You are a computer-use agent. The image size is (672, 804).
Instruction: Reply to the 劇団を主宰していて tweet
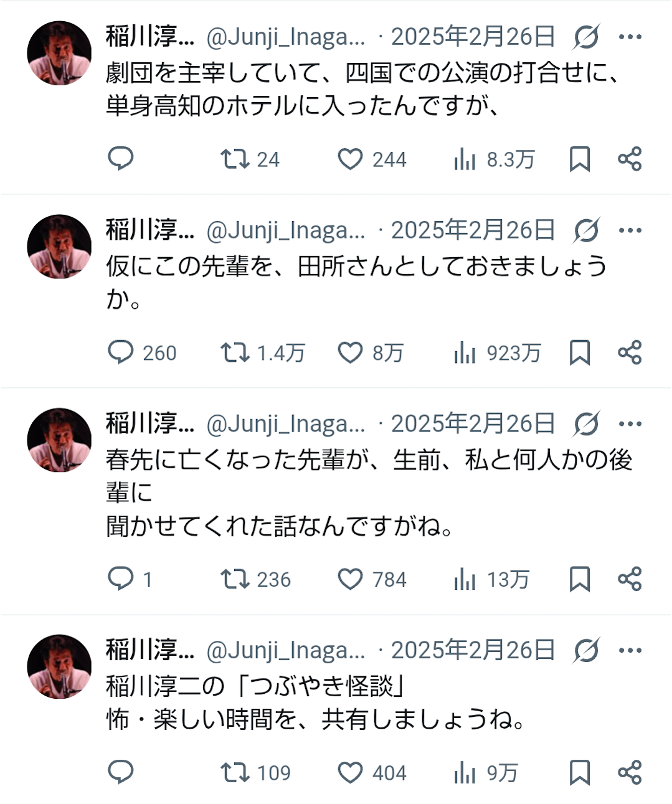tap(121, 159)
